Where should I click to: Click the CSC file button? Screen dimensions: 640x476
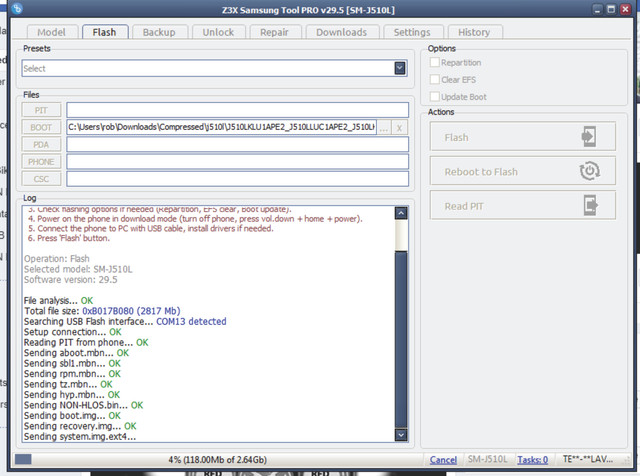[41, 179]
